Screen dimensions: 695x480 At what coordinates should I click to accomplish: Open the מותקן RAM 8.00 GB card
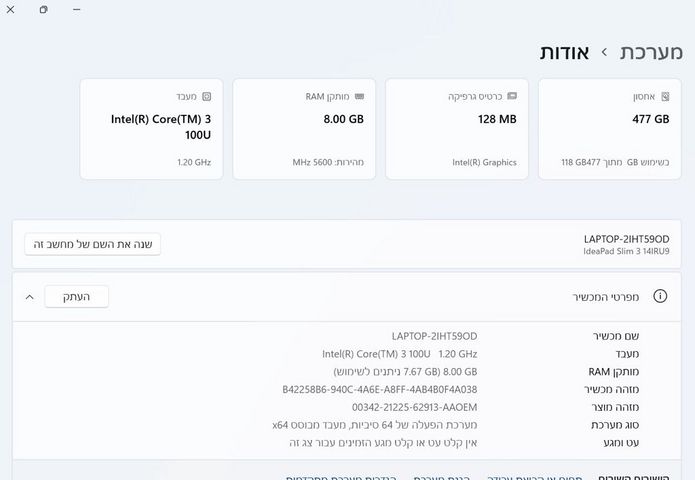click(304, 129)
